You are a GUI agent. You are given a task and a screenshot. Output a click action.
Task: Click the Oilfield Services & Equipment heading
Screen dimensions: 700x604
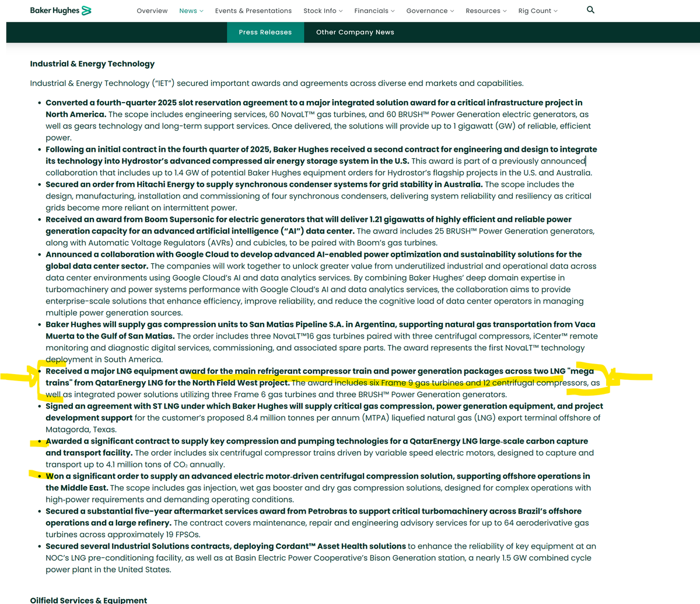(x=89, y=599)
